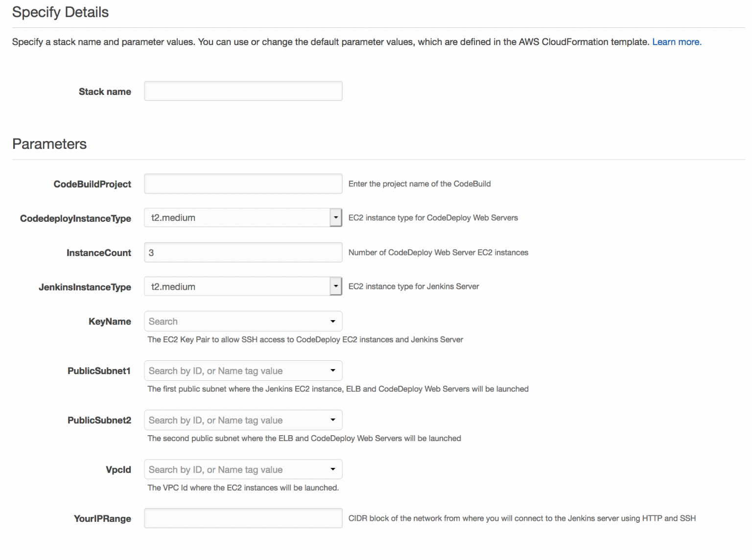Click the YourIPRange field label
752x560 pixels.
pyautogui.click(x=102, y=519)
